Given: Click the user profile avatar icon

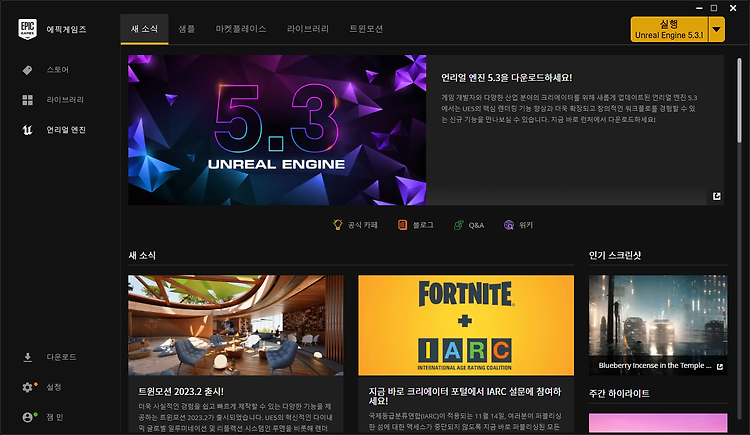Looking at the screenshot, I should (x=28, y=417).
